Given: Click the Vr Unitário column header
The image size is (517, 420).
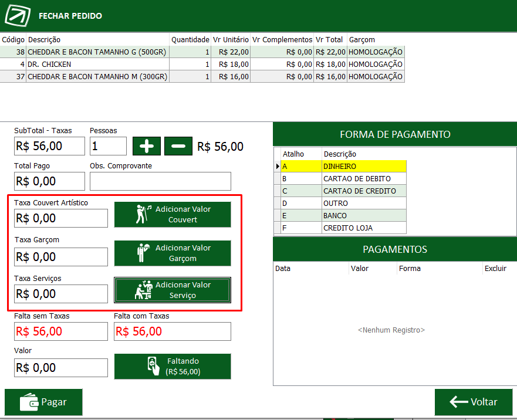Looking at the screenshot, I should 231,39.
